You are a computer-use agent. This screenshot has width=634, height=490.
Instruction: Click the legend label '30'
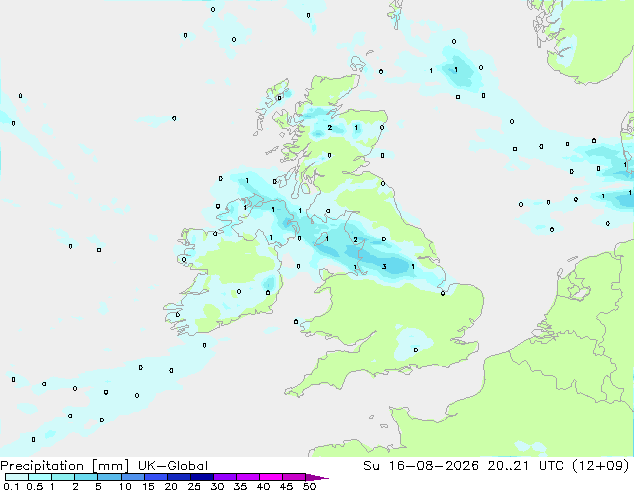[217, 486]
